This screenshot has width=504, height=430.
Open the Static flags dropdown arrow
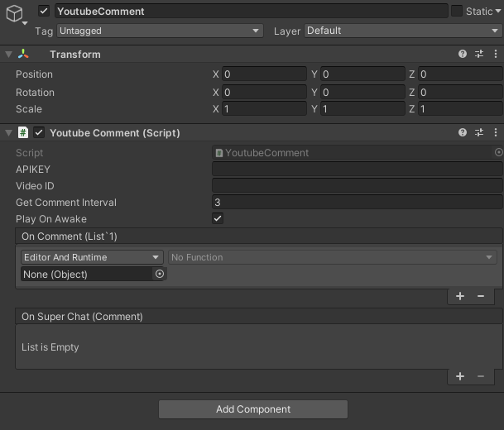click(x=498, y=12)
